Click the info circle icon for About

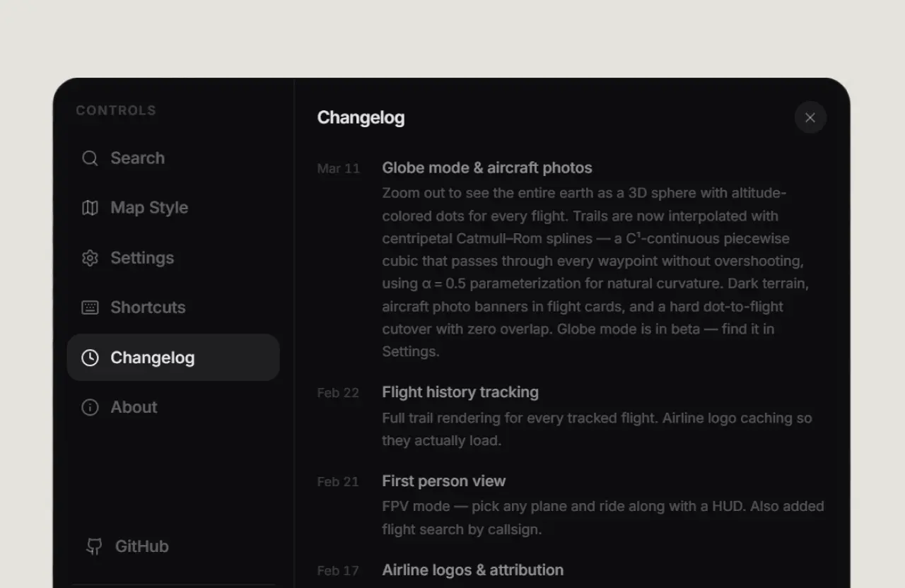point(90,407)
